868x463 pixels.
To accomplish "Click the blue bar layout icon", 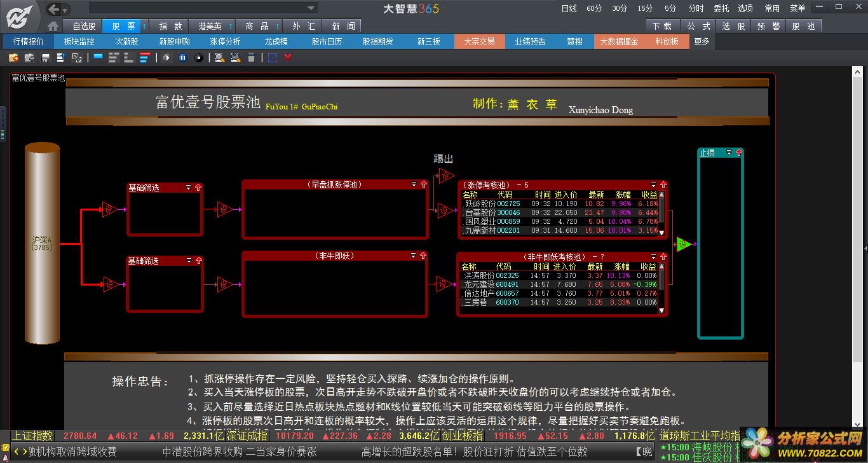I will (x=98, y=57).
